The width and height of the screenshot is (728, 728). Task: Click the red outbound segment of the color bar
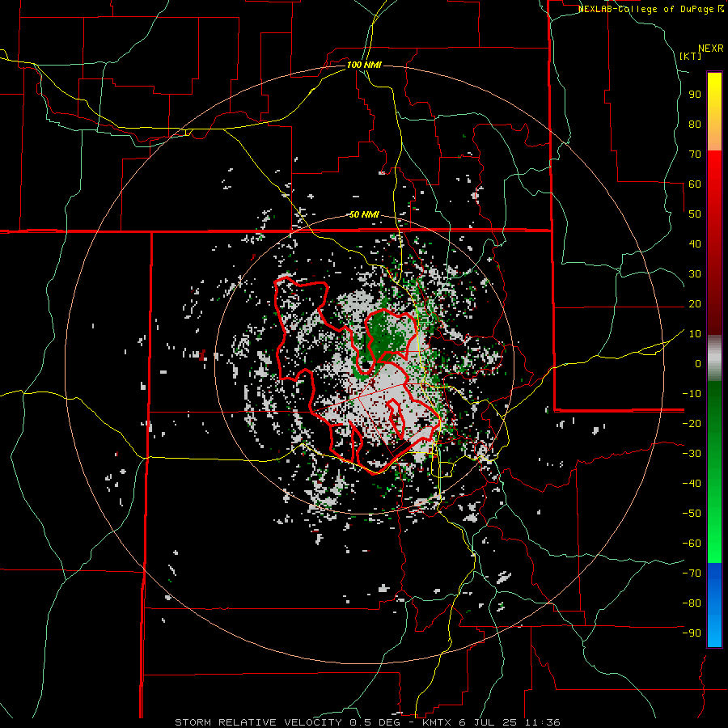(714, 243)
